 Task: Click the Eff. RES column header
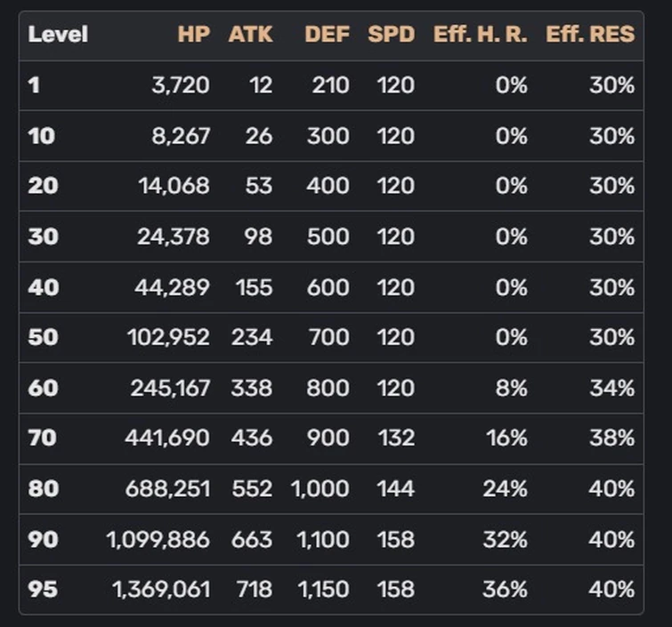590,35
